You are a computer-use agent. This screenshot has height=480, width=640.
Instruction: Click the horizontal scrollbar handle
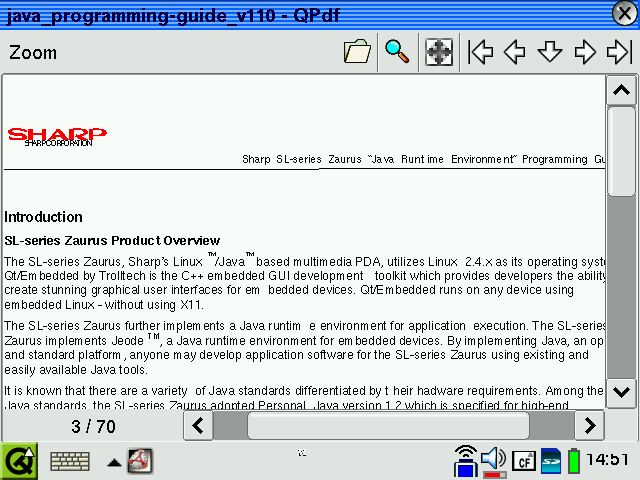click(x=388, y=426)
